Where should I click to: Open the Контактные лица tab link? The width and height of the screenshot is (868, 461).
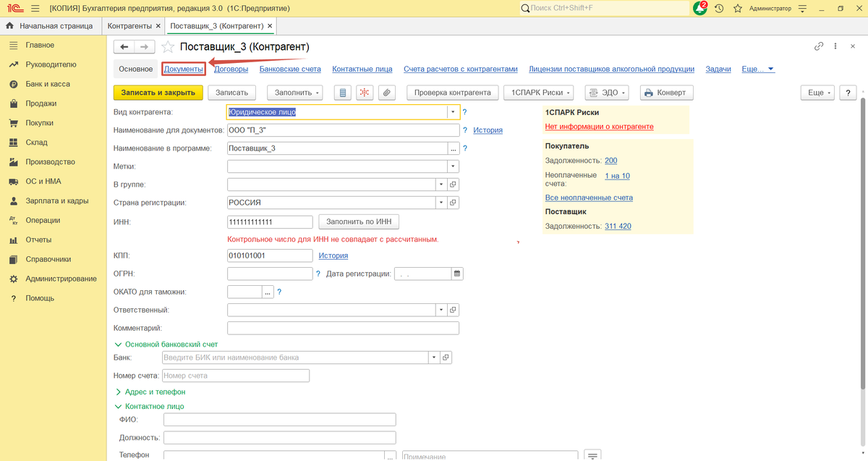(362, 69)
